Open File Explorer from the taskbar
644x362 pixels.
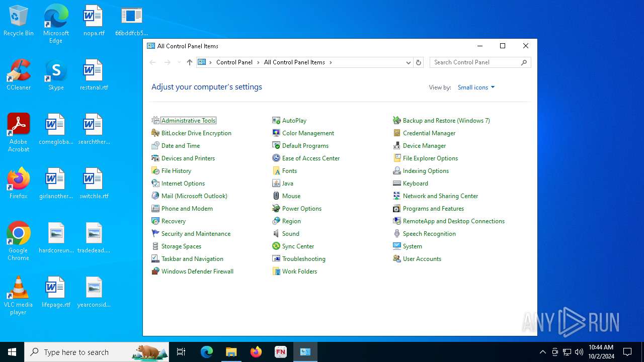coord(231,352)
